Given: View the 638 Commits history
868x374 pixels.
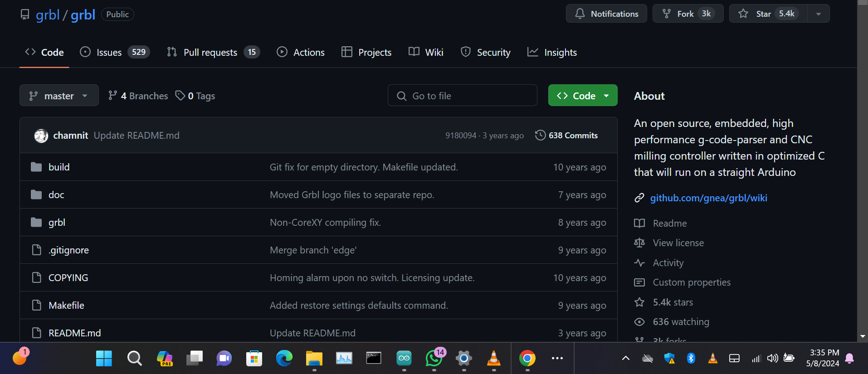Looking at the screenshot, I should click(566, 136).
